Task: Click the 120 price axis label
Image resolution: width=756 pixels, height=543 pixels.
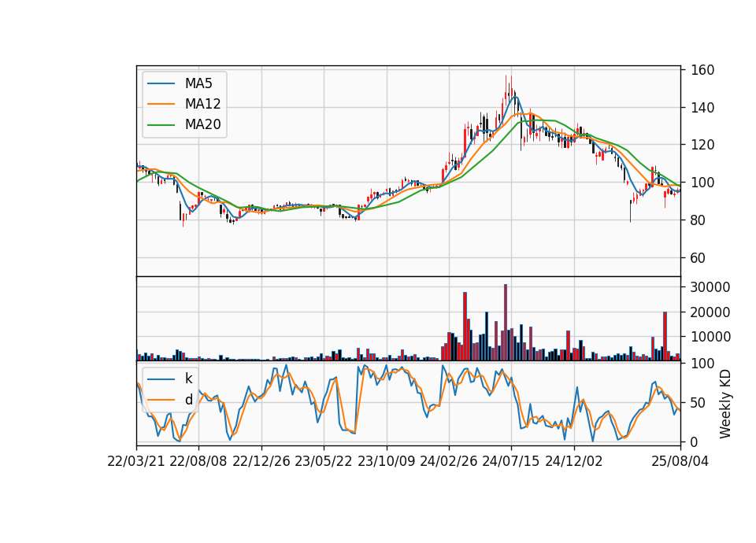Action: pyautogui.click(x=702, y=145)
